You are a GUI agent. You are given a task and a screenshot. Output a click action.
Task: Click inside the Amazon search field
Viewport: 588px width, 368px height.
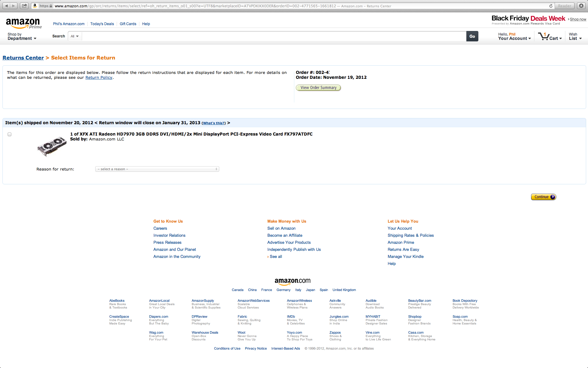pyautogui.click(x=274, y=36)
